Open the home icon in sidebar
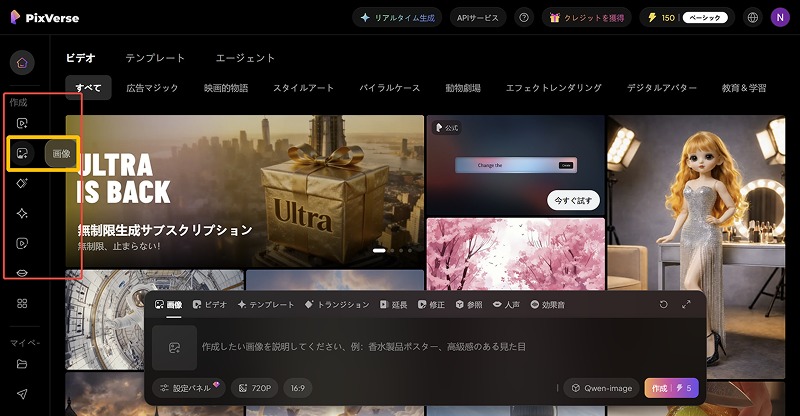Image resolution: width=800 pixels, height=416 pixels. 22,63
